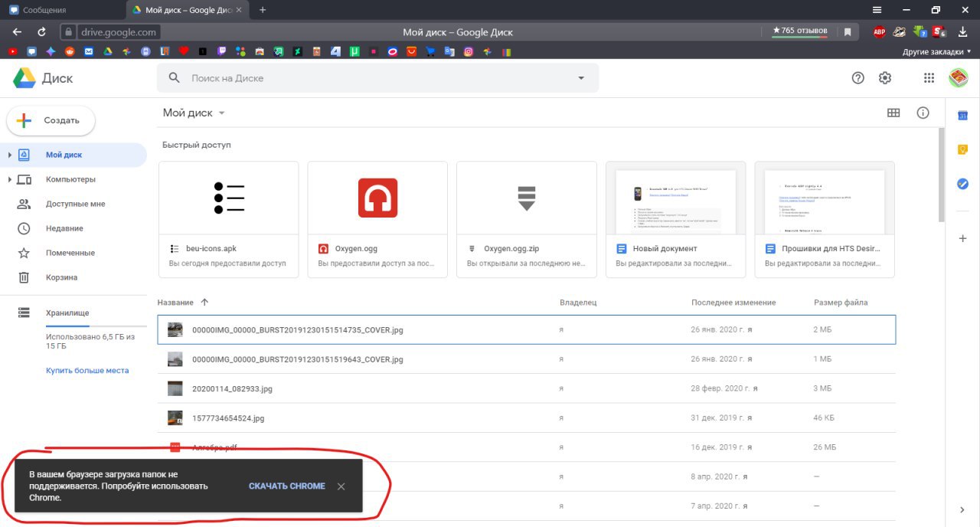Open a new browser tab
Image resolution: width=980 pixels, height=527 pixels.
263,10
